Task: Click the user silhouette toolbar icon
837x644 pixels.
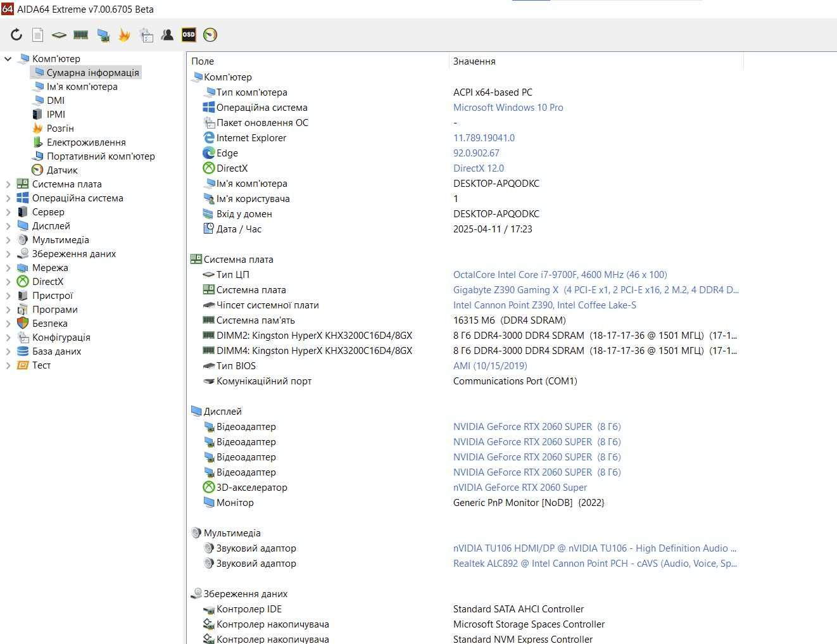Action: (167, 35)
